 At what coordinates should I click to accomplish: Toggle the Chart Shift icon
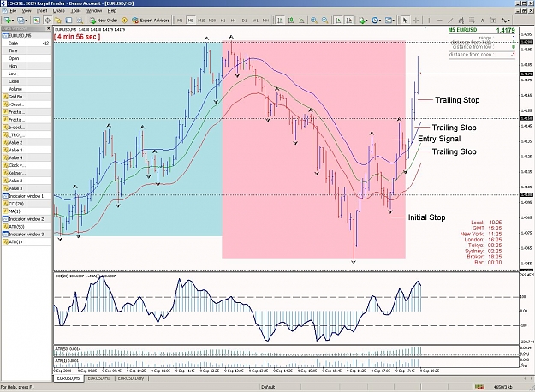tap(349, 21)
